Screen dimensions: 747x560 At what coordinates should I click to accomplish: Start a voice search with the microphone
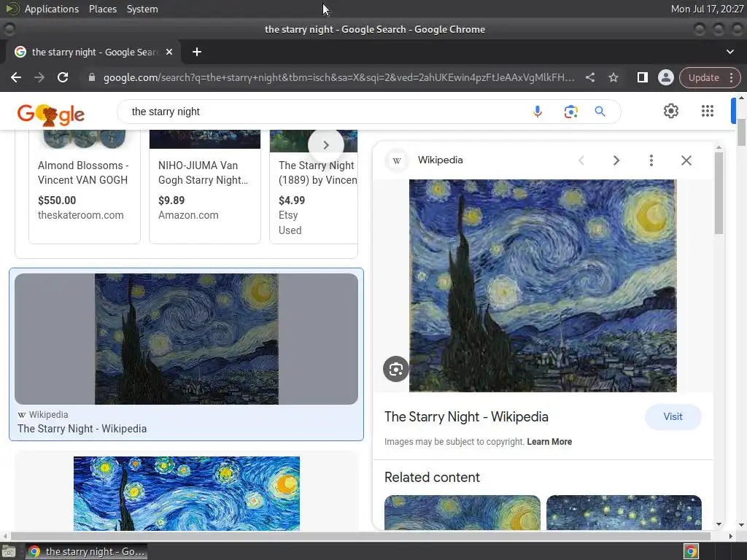(538, 112)
